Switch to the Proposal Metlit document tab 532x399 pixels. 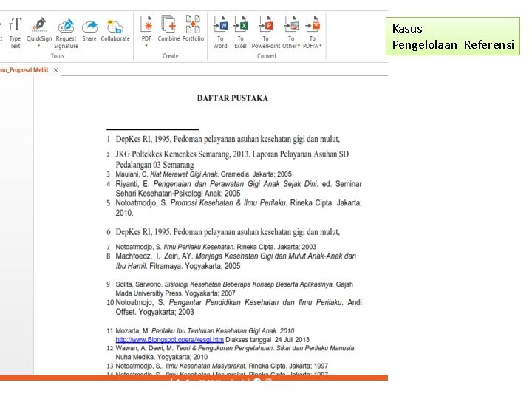click(24, 70)
